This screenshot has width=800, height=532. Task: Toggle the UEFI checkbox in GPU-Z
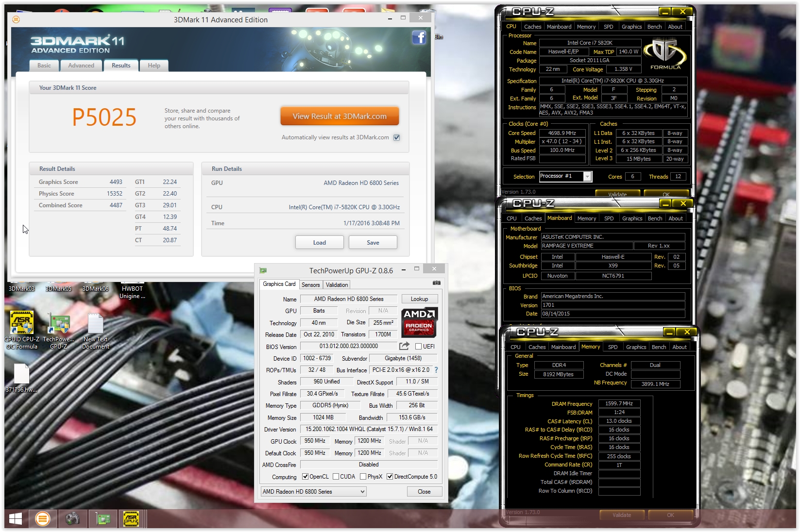[x=418, y=346]
